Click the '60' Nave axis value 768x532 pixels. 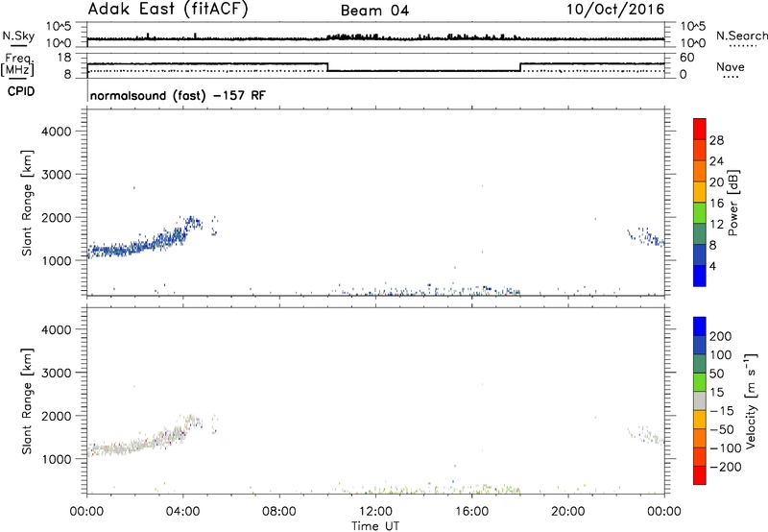(x=687, y=58)
